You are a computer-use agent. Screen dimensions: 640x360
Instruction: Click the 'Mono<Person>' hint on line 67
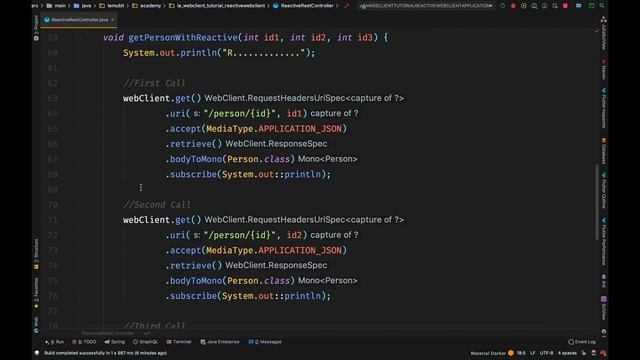(x=328, y=159)
